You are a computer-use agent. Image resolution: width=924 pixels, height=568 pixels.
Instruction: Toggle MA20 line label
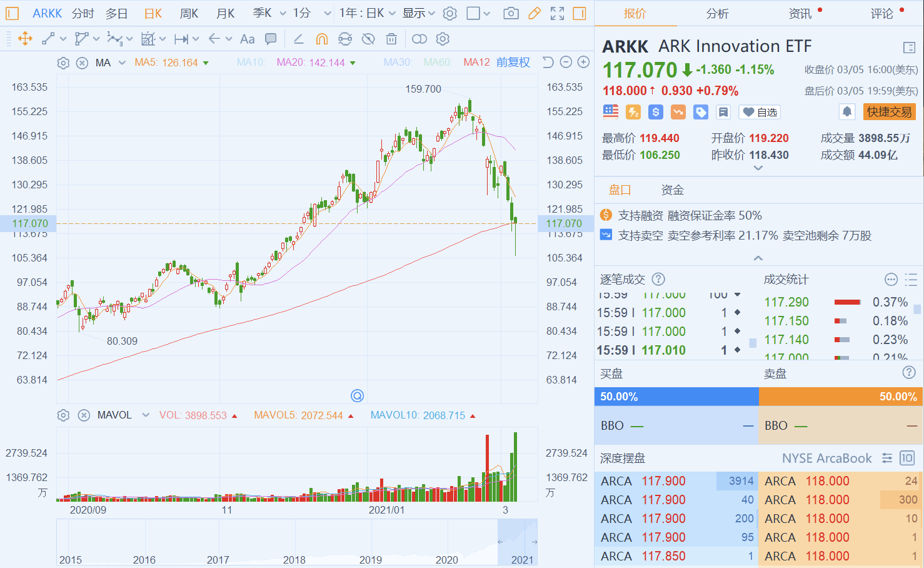pos(311,63)
